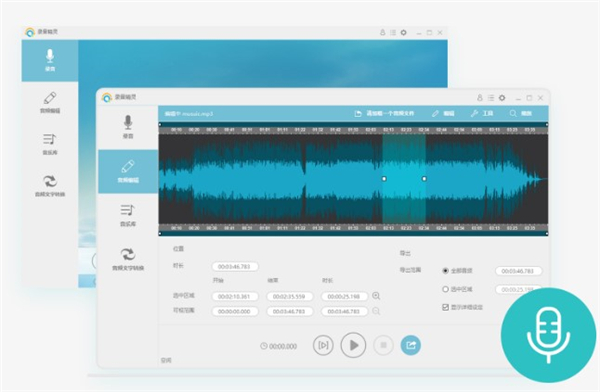Click the app logo in front window title bar
This screenshot has width=600, height=392.
[x=107, y=98]
